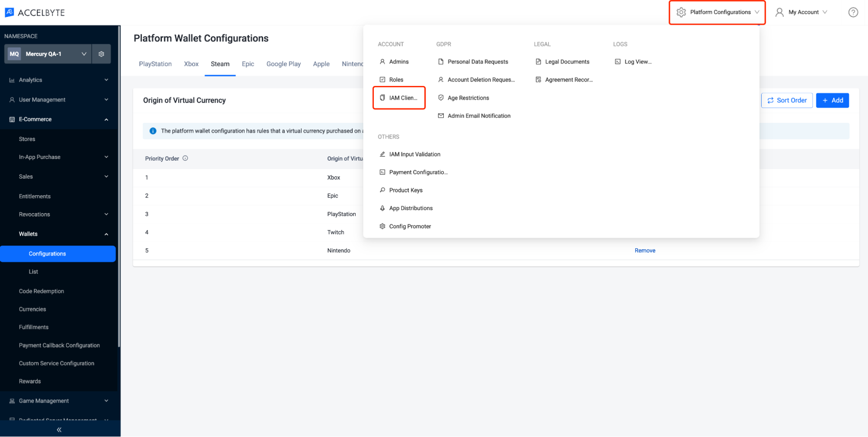
Task: Click the E-Commerce store icon
Action: click(12, 119)
